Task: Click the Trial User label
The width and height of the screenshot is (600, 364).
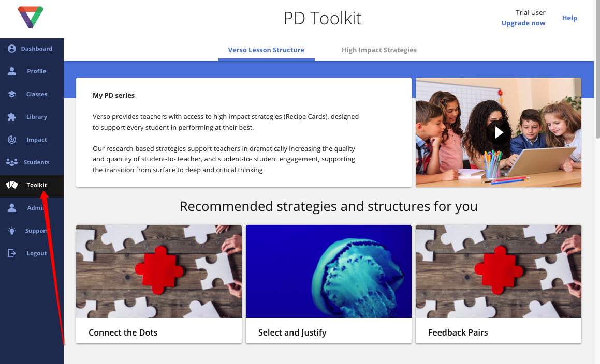Action: 530,12
